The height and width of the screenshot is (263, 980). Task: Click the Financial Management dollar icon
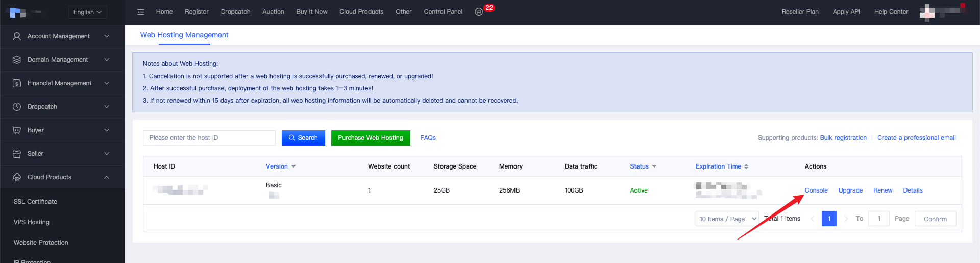pos(17,83)
